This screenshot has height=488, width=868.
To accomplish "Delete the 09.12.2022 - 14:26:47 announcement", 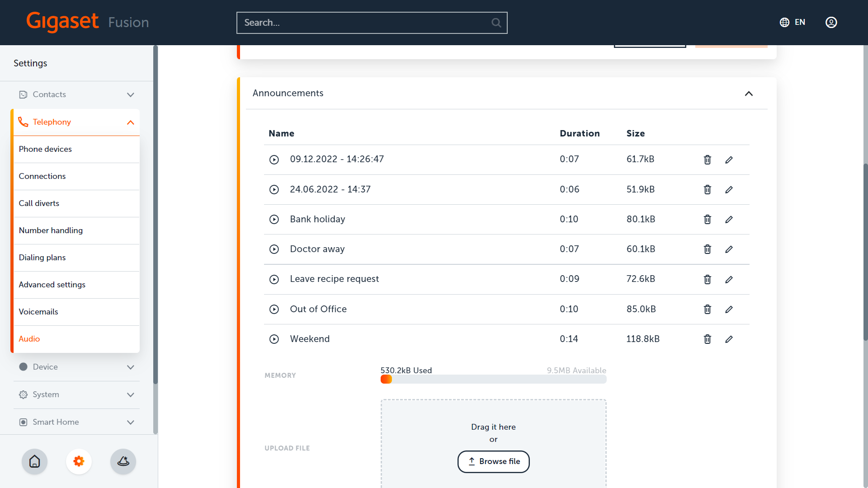I will [x=708, y=160].
